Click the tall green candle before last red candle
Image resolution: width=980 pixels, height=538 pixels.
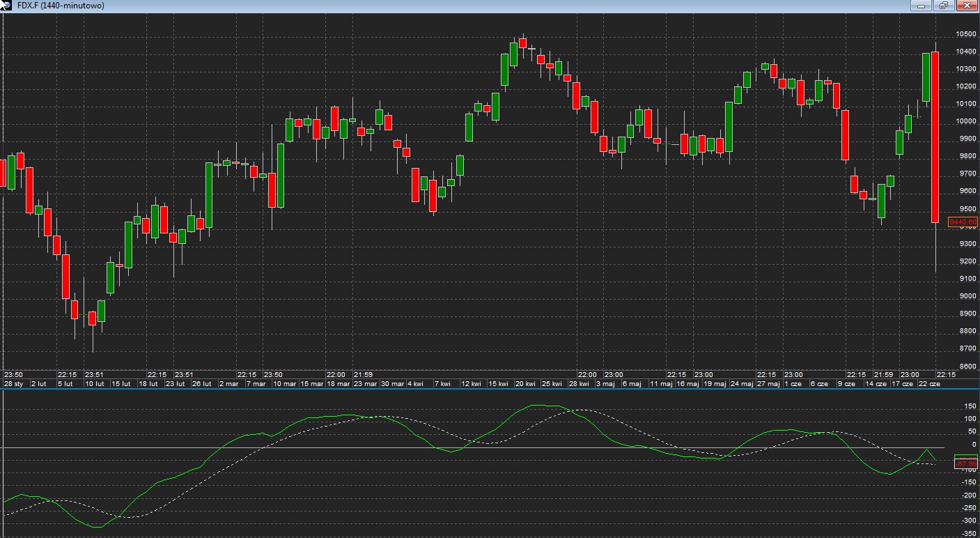point(926,77)
